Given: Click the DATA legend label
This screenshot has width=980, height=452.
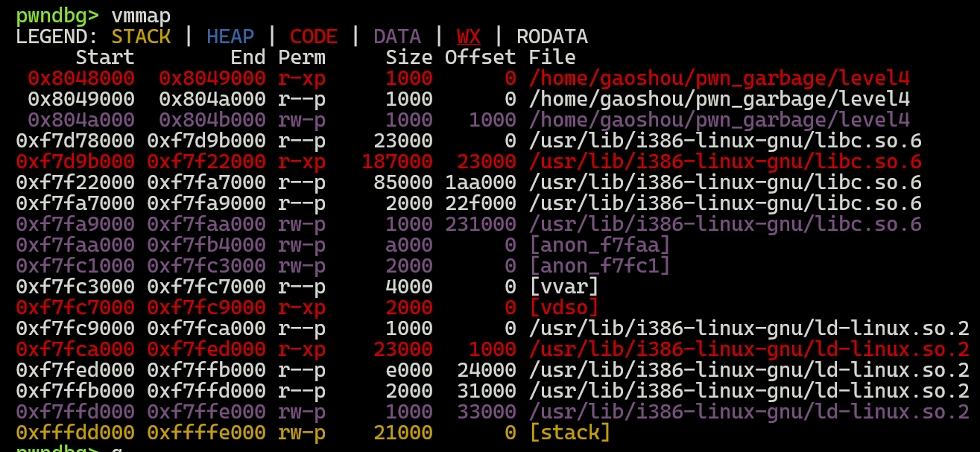Looking at the screenshot, I should [x=397, y=36].
